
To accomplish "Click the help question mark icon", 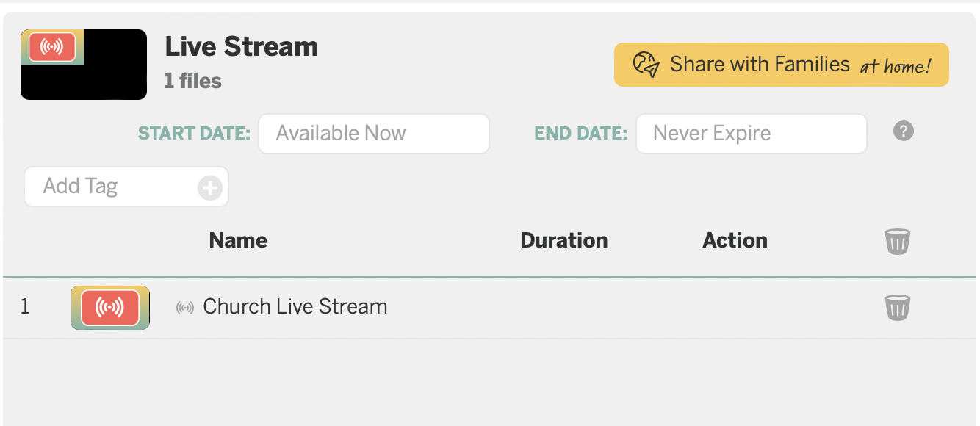I will pos(903,131).
